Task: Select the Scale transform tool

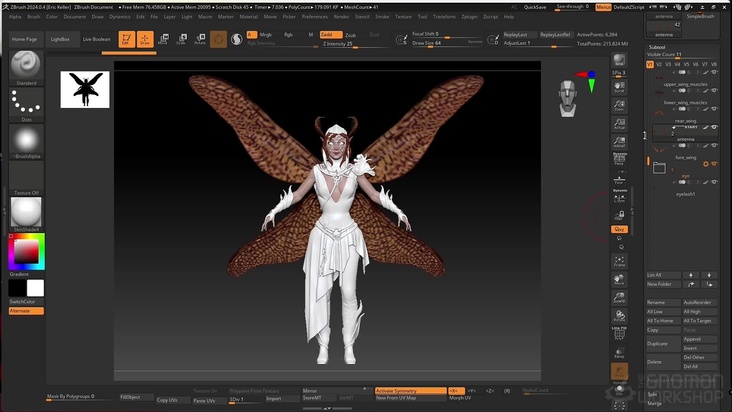Action: (182, 39)
